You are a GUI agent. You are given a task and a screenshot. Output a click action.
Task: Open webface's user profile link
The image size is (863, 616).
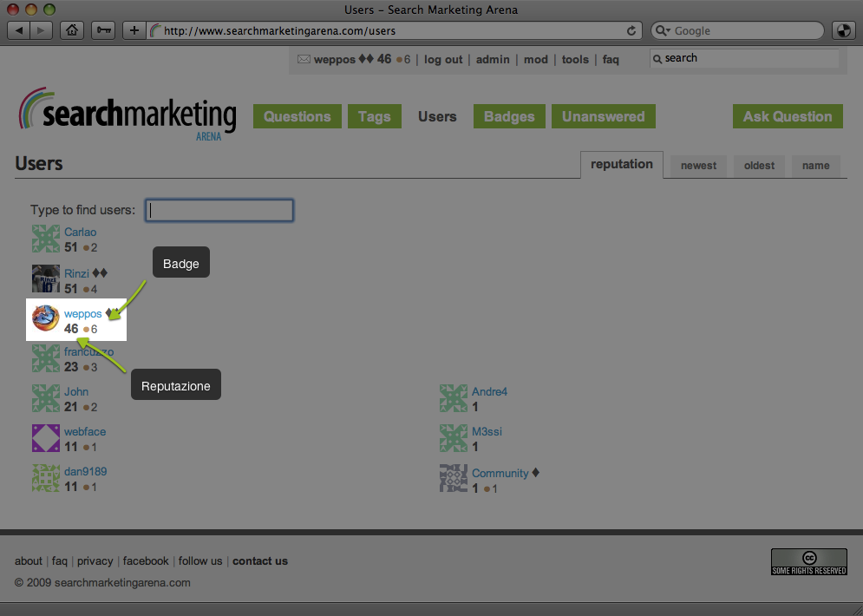pyautogui.click(x=85, y=431)
